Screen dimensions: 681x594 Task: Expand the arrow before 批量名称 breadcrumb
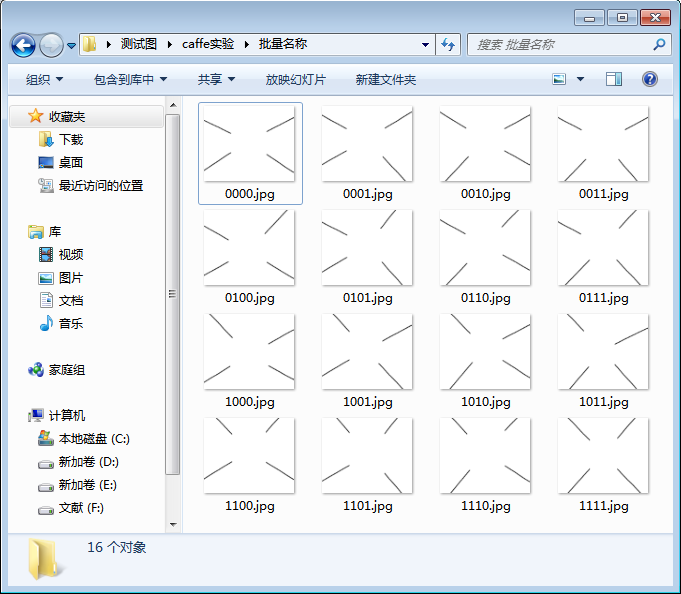click(x=247, y=44)
